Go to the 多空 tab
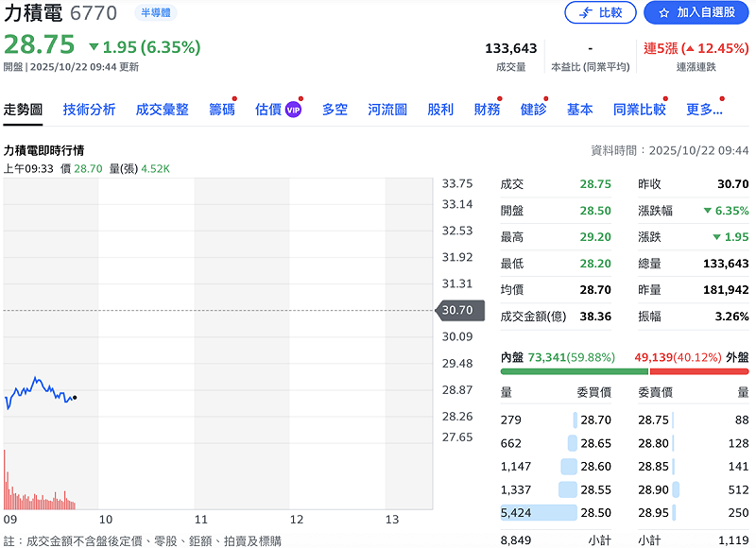The width and height of the screenshot is (756, 548). pos(335,110)
